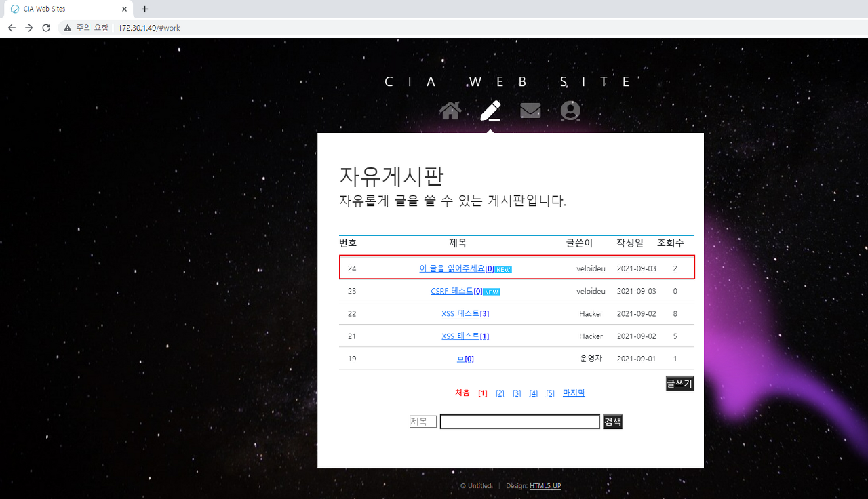Screen dimensions: 868x499
Task: Click post number 19
Action: (x=352, y=358)
